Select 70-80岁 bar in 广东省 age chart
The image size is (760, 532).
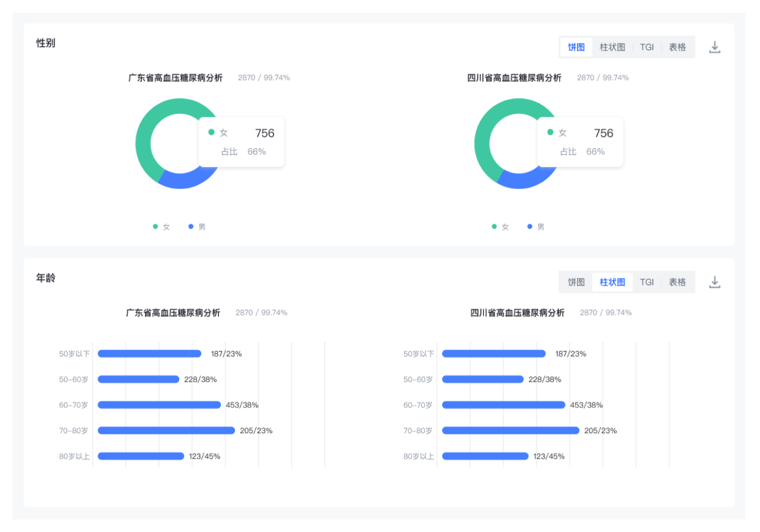(x=166, y=431)
